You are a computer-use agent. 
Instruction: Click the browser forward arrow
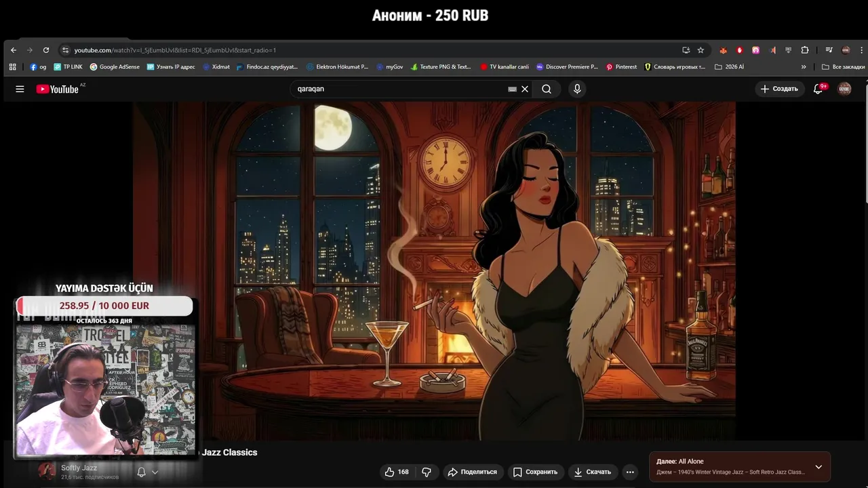click(29, 50)
